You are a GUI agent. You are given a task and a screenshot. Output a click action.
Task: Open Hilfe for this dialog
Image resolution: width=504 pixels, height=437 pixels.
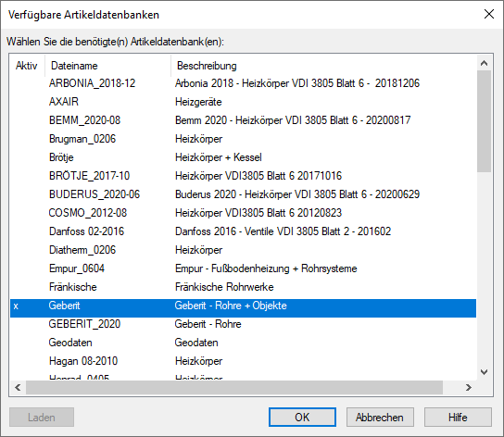[x=458, y=417]
